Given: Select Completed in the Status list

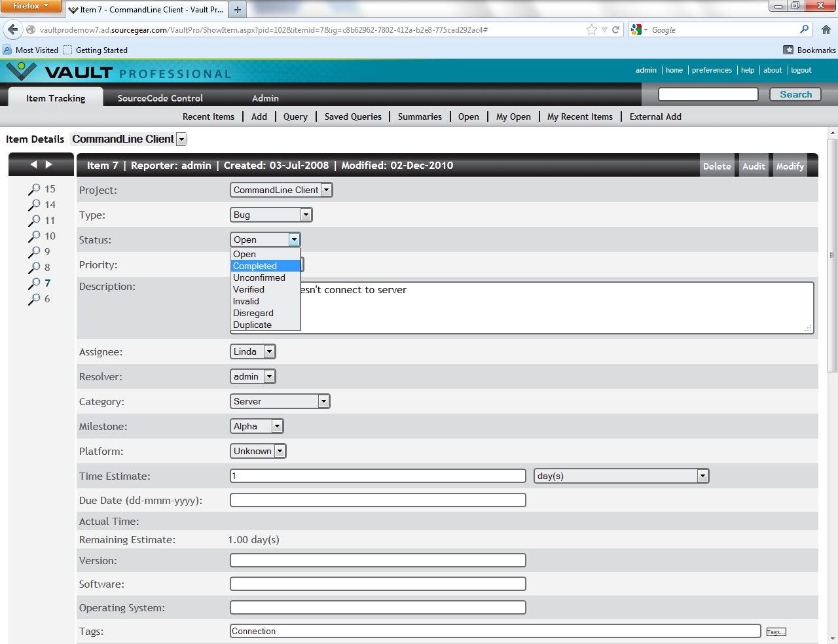Looking at the screenshot, I should [x=255, y=266].
